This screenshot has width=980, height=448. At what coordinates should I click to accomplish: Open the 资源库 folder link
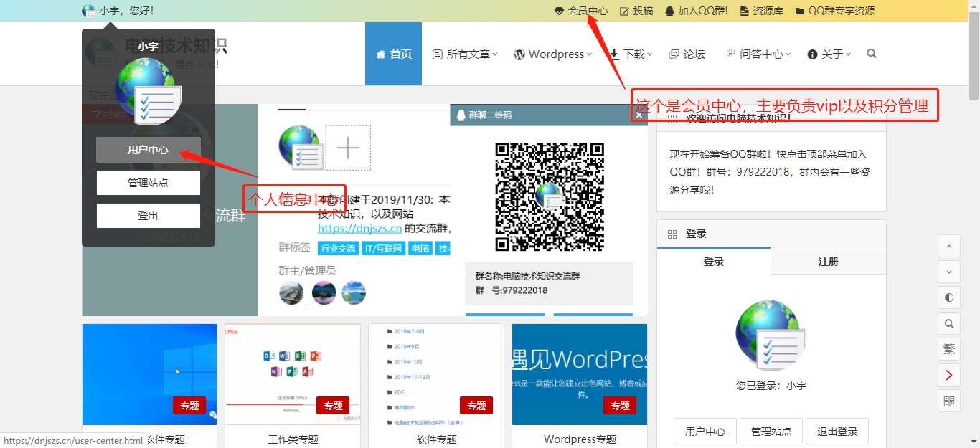[760, 11]
